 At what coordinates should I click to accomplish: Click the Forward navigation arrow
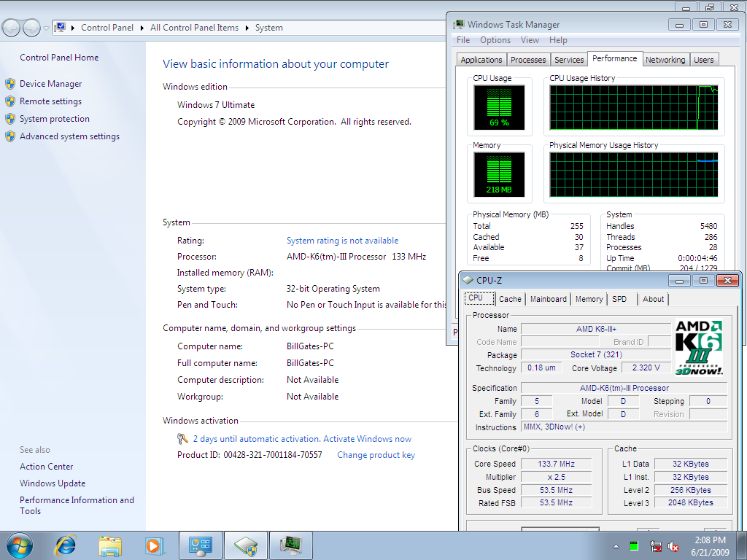31,28
